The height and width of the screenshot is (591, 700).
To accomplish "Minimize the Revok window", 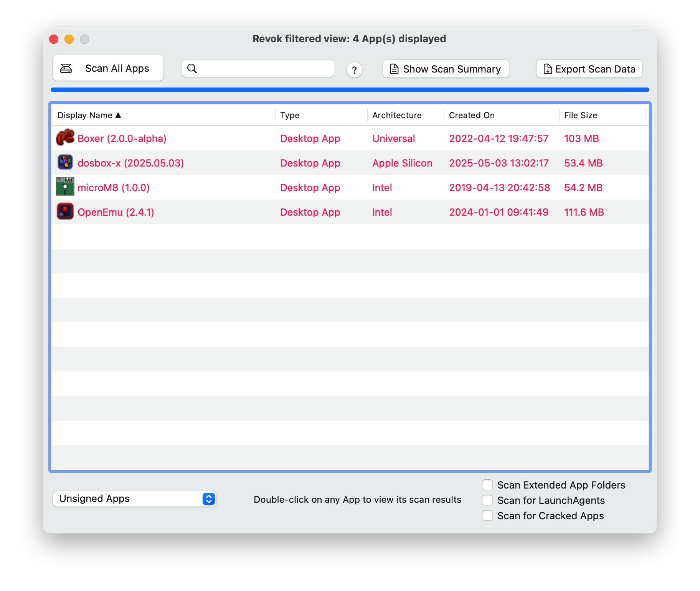I will pyautogui.click(x=69, y=39).
